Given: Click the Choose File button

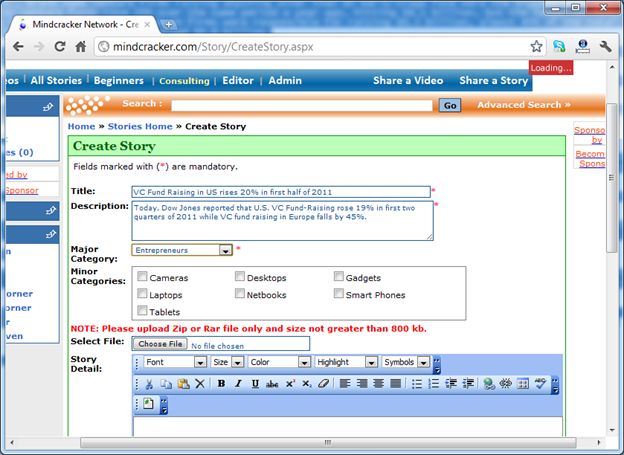Looking at the screenshot, I should [160, 344].
